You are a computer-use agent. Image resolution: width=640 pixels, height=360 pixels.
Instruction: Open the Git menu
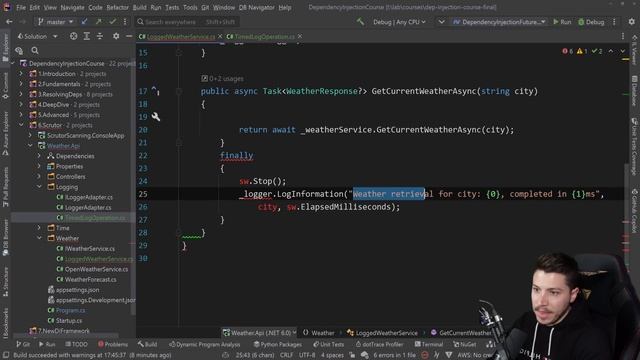point(205,7)
